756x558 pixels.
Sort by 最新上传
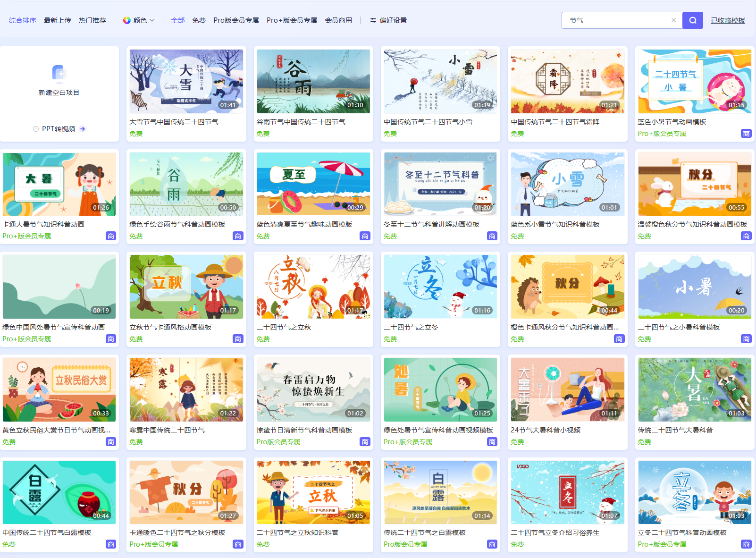click(x=57, y=20)
